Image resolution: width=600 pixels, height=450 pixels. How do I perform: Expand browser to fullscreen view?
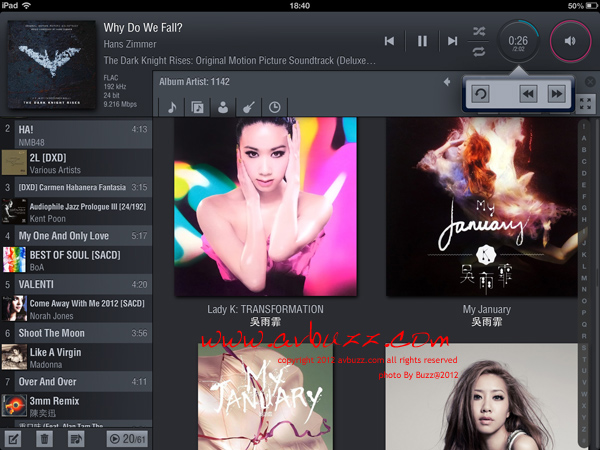(x=587, y=102)
